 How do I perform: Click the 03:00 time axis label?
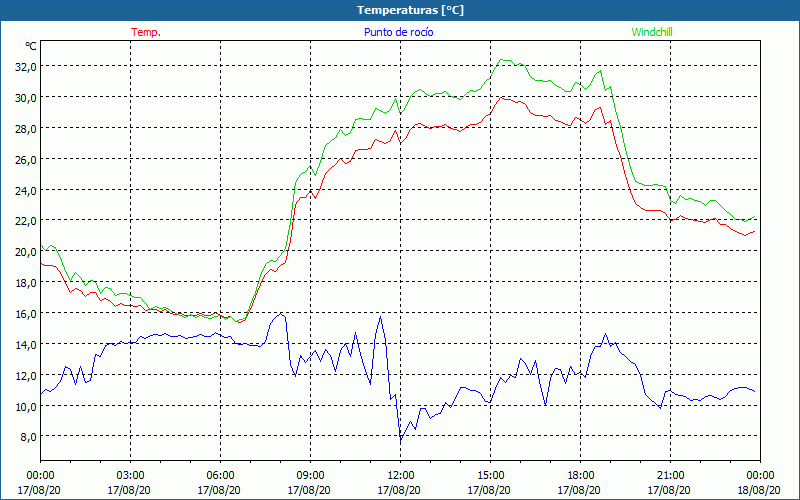tap(131, 476)
